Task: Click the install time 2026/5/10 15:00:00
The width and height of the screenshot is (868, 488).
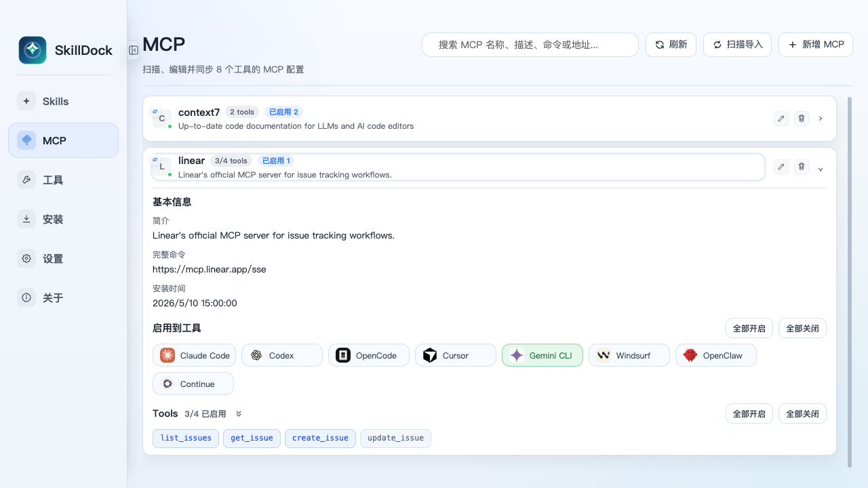Action: pos(195,303)
